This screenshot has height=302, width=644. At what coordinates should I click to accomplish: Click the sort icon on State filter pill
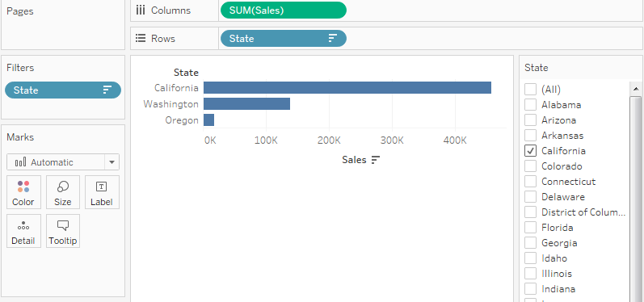(x=107, y=90)
